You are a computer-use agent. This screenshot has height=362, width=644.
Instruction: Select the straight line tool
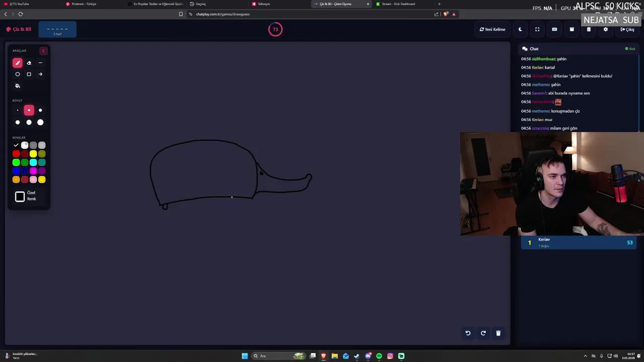[40, 63]
